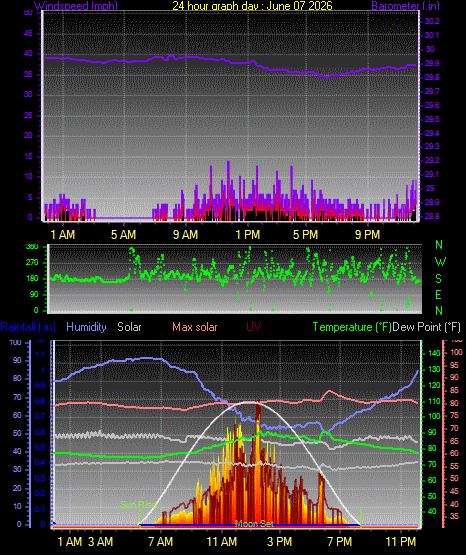This screenshot has width=466, height=555.
Task: Click the dark red "UV" legend label
Action: tap(254, 327)
